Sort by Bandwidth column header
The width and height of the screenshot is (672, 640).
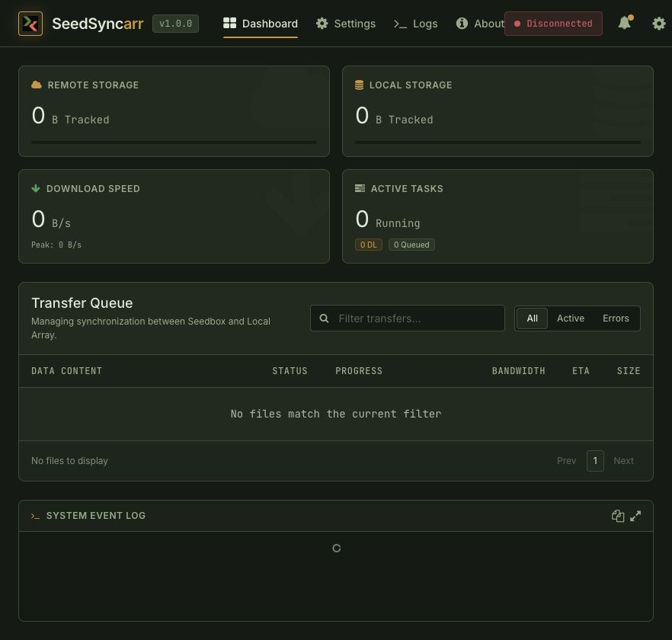[x=519, y=371]
